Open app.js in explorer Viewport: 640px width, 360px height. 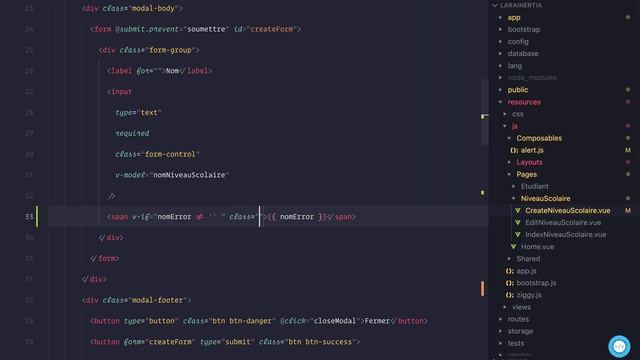(x=527, y=271)
